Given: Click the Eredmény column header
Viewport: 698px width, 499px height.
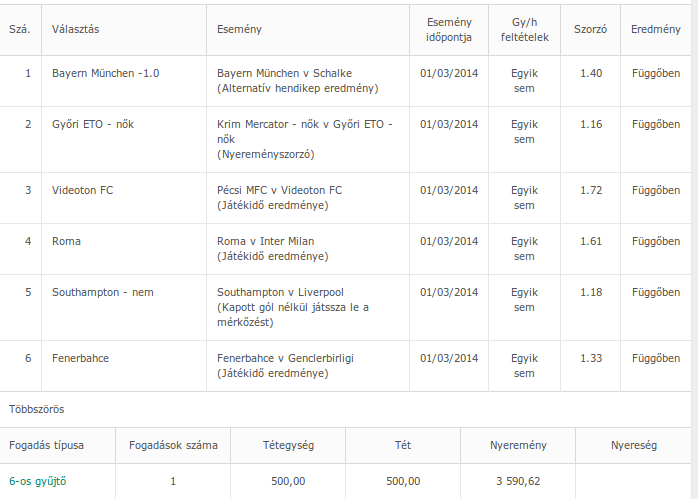Looking at the screenshot, I should click(x=656, y=30).
